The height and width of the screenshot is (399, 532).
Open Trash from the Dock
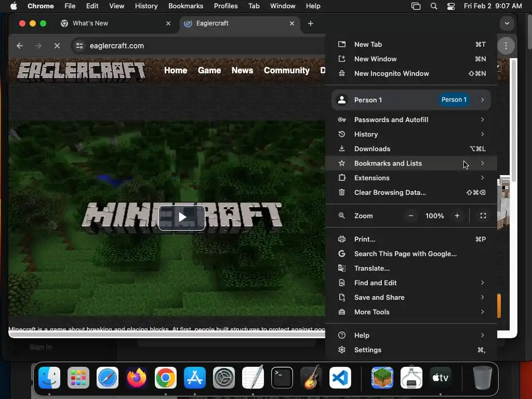click(x=482, y=378)
